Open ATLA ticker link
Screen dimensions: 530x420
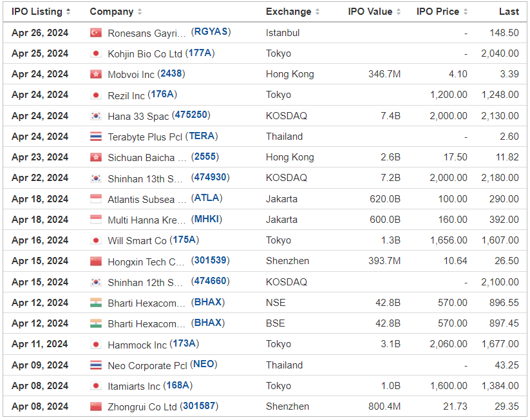[x=207, y=198]
